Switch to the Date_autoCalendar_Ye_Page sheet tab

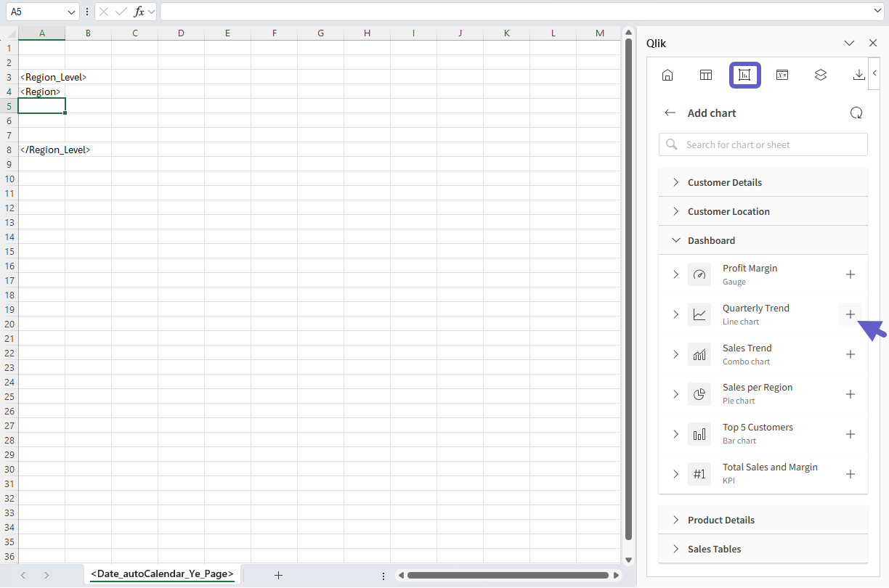[x=161, y=574]
